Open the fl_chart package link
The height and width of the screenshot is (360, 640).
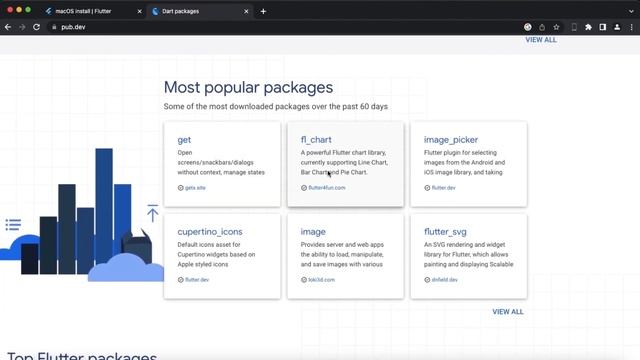tap(316, 140)
